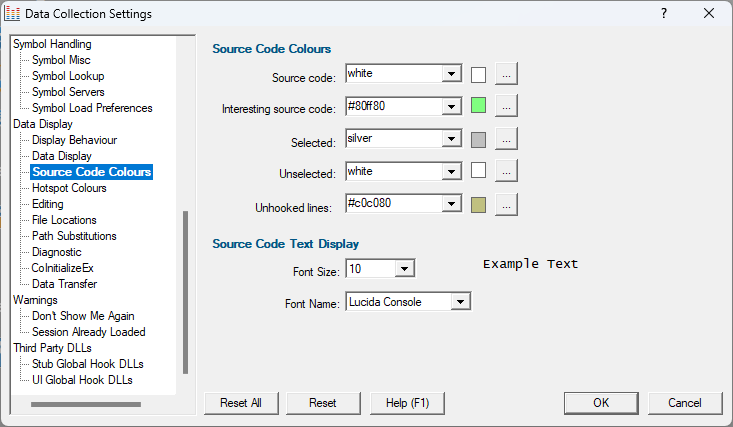Select Source Code Colours tree item
Screen dimensions: 733x427
click(92, 172)
